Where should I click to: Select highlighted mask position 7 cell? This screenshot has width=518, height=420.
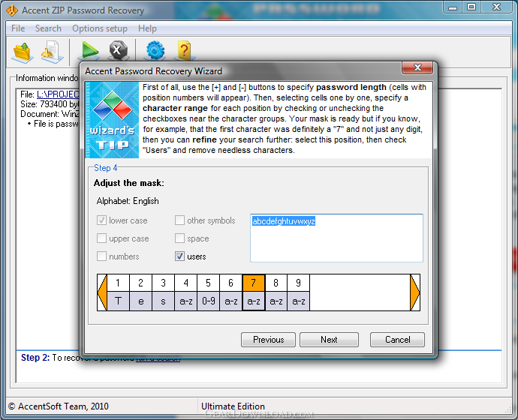click(x=254, y=283)
